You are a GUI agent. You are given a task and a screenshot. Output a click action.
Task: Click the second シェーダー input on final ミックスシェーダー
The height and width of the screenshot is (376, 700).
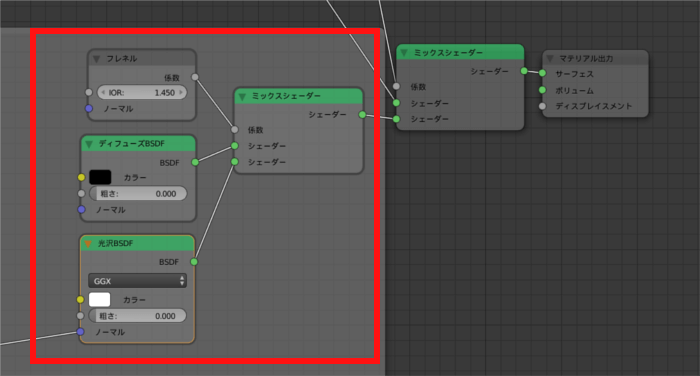click(396, 119)
